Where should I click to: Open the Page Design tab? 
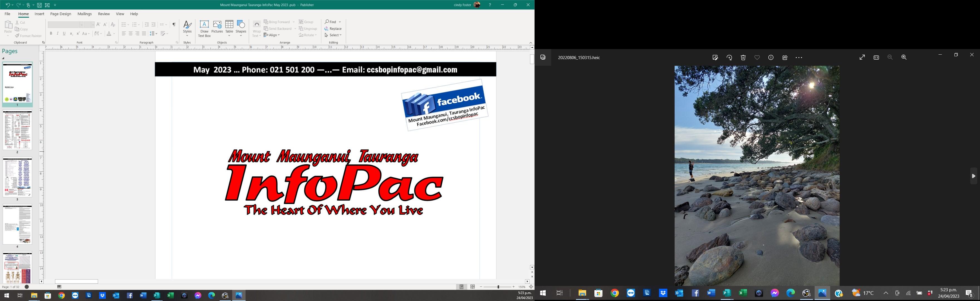coord(60,14)
